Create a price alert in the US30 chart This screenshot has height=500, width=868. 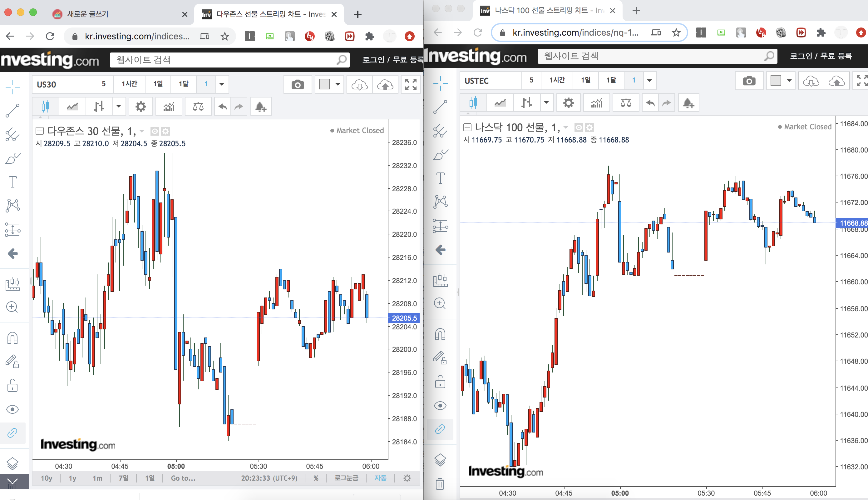click(x=261, y=107)
